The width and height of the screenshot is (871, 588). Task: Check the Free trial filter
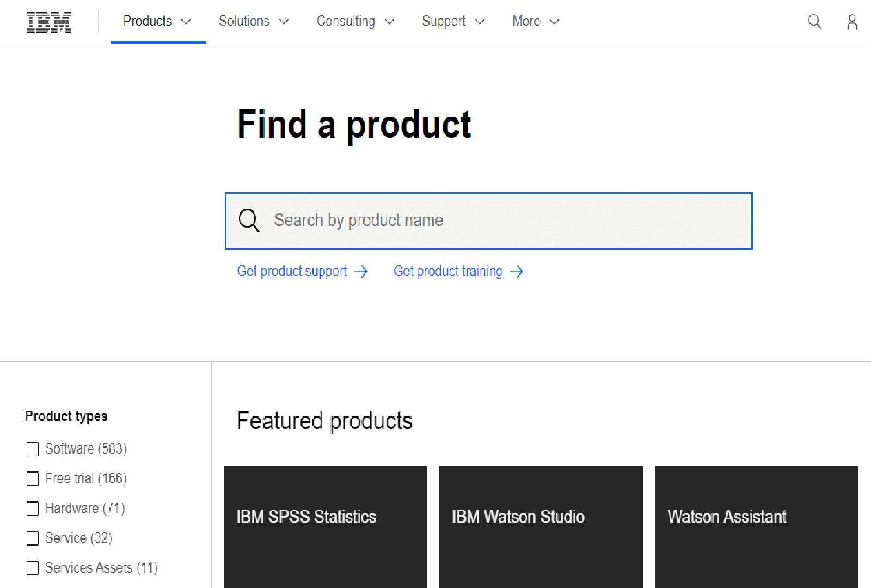[33, 479]
